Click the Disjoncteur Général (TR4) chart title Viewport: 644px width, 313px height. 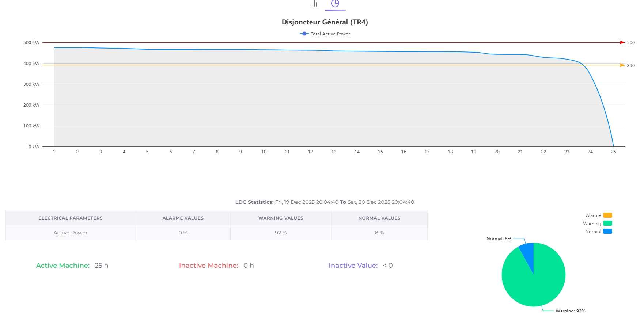(325, 22)
